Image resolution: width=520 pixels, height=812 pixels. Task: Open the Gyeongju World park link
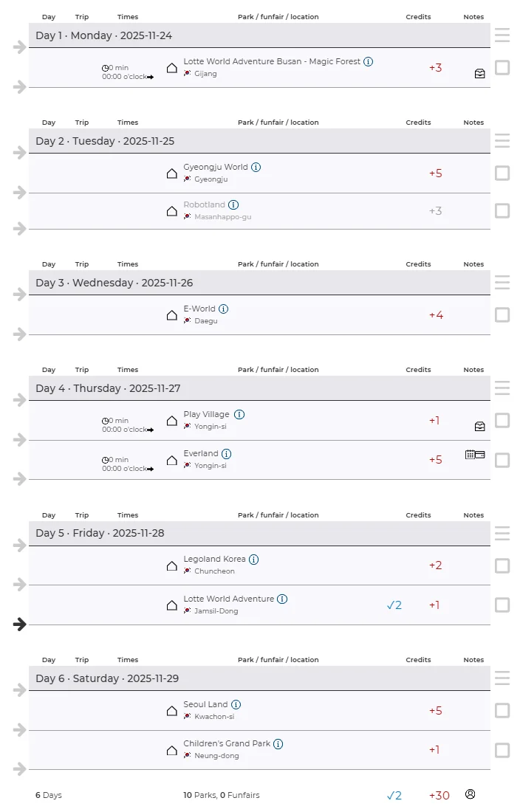216,167
